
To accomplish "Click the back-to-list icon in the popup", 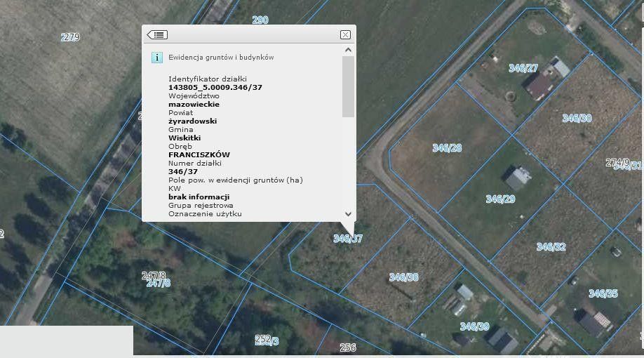I will click(157, 34).
